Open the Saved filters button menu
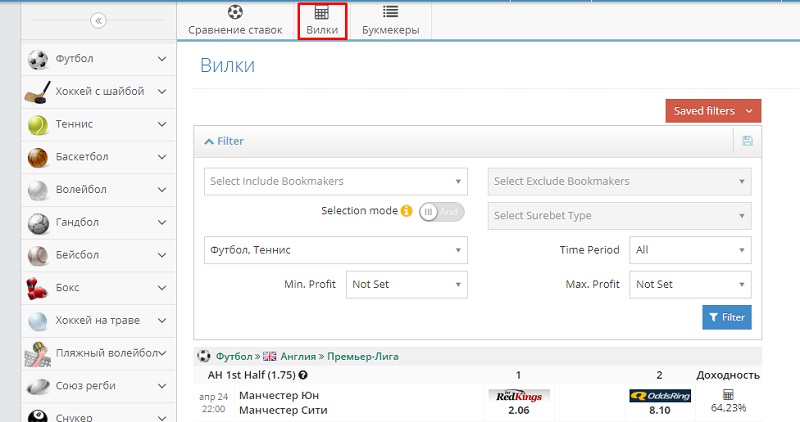The image size is (800, 422). [x=712, y=111]
